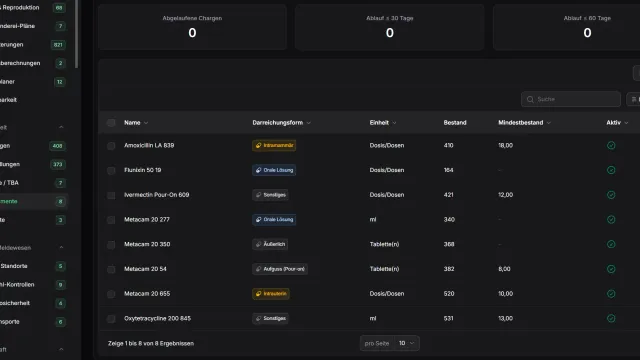
Task: Collapse the Meldewesen sidebar group
Action: 61,247
